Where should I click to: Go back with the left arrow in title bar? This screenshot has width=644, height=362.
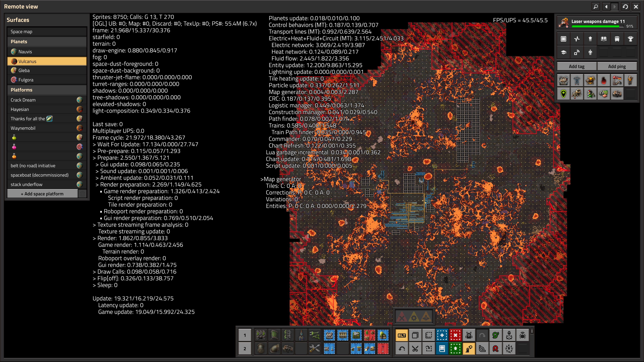tap(606, 7)
